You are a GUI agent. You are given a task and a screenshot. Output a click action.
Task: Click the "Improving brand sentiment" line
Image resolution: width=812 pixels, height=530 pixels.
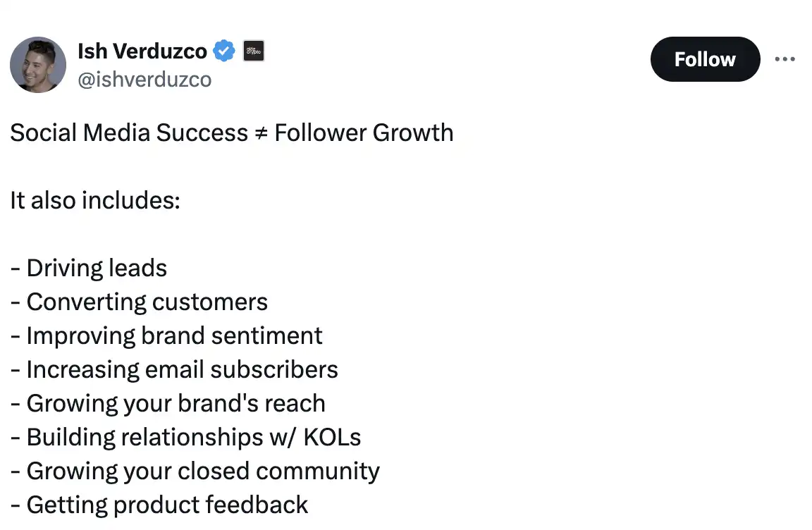174,335
